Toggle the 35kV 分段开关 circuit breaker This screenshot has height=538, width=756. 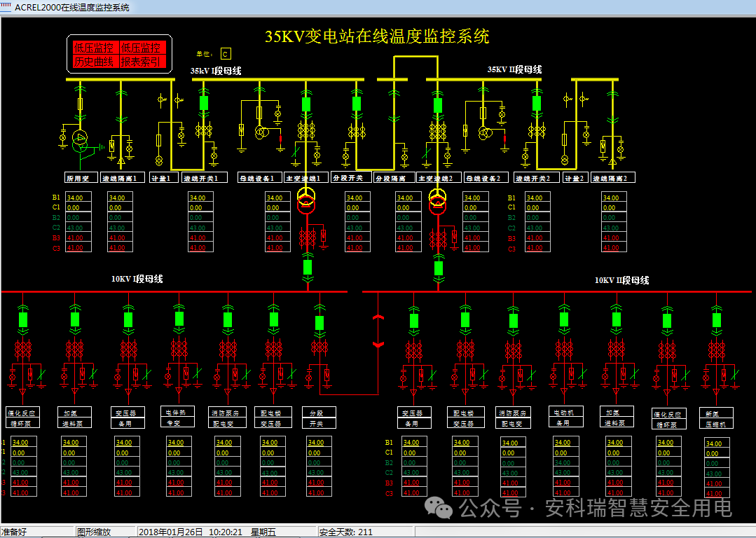[357, 104]
